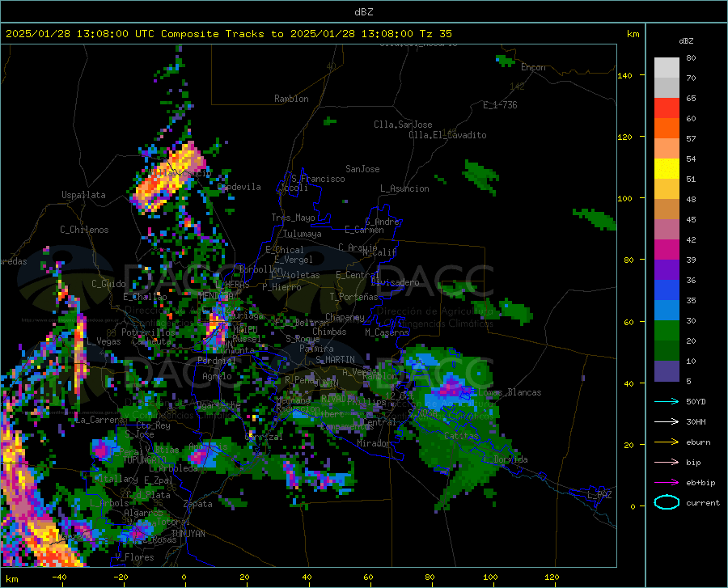Select the bright green 30 dBZ color band
Screen dimensions: 728x588
(x=667, y=331)
